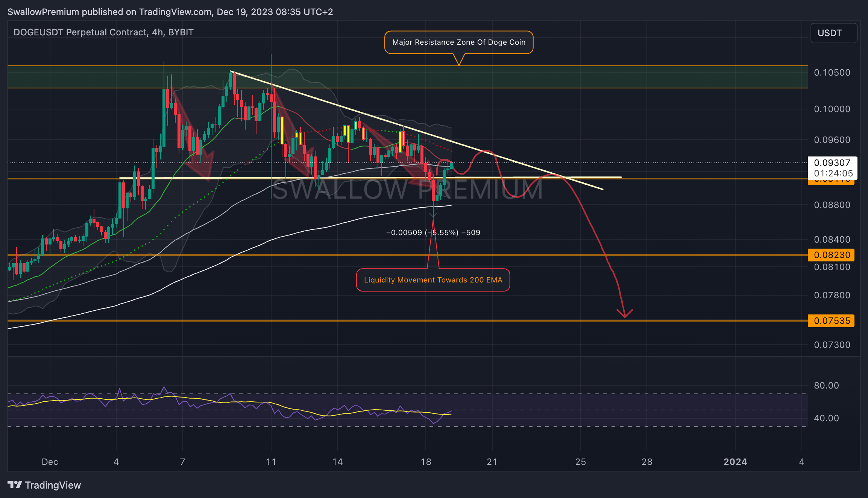This screenshot has width=868, height=498.
Task: Click the price change measurement text -0.00509 (-5.55%)
Action: coord(433,232)
